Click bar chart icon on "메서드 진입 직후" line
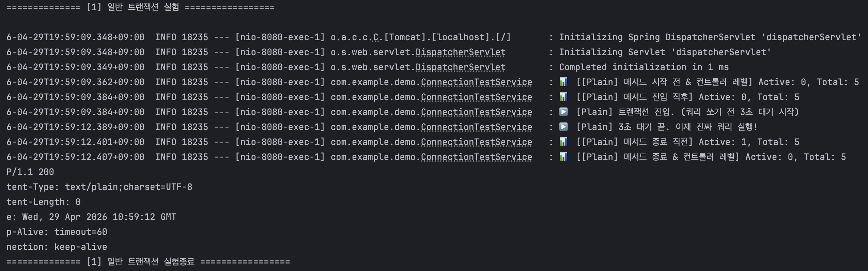Image resolution: width=868 pixels, height=271 pixels. tap(563, 97)
